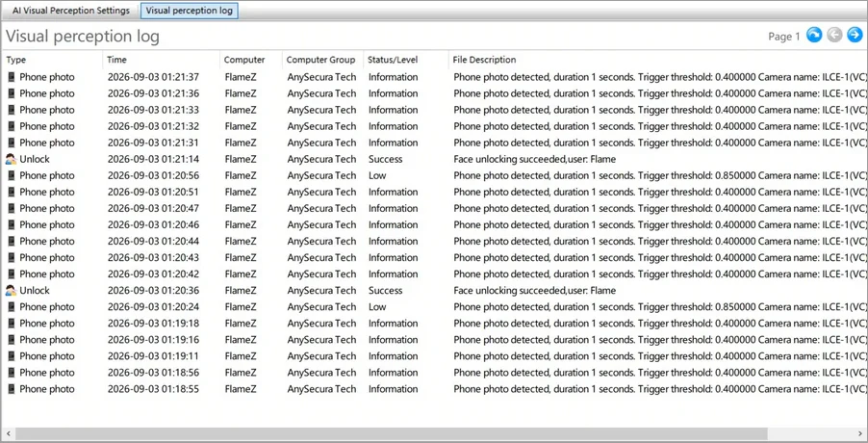Select description text in 01:20:43 row
The image size is (868, 443).
660,257
